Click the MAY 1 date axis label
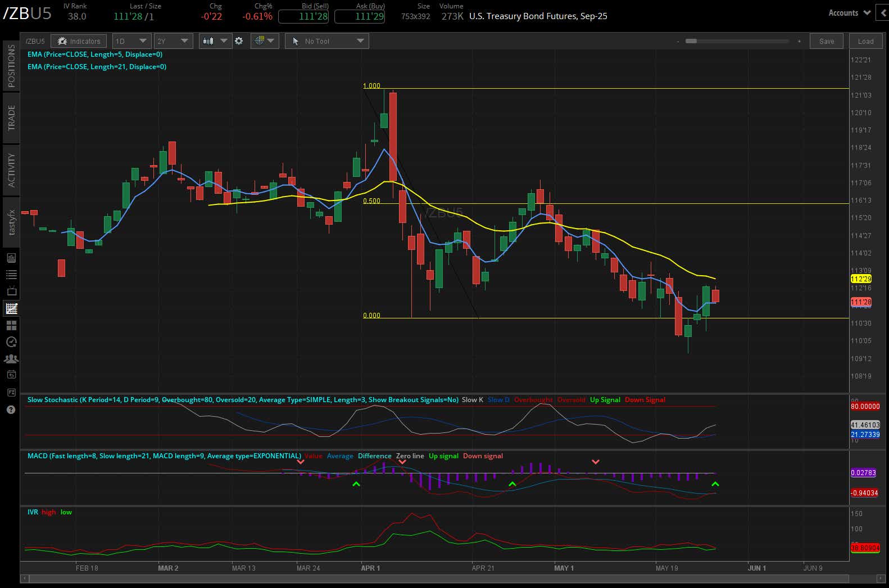This screenshot has height=588, width=889. point(564,568)
